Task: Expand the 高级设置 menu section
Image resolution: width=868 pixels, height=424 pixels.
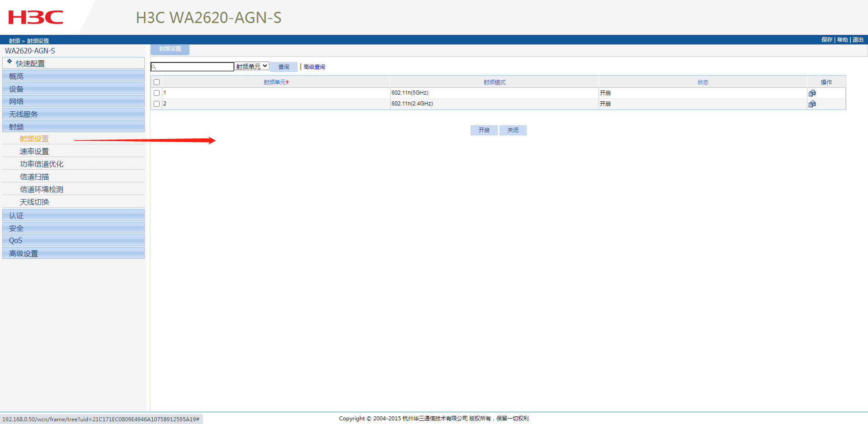Action: pos(73,253)
